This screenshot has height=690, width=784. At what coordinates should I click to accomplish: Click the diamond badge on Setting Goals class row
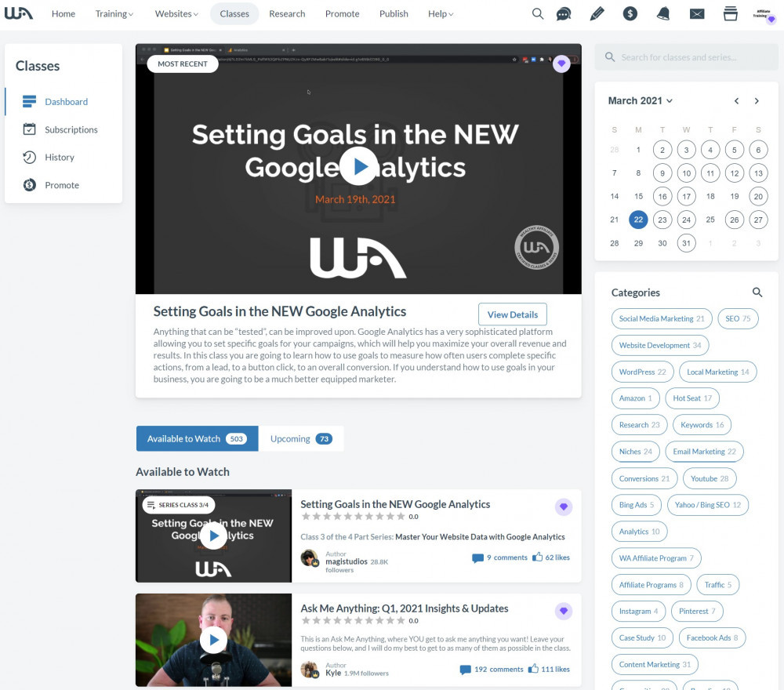564,507
